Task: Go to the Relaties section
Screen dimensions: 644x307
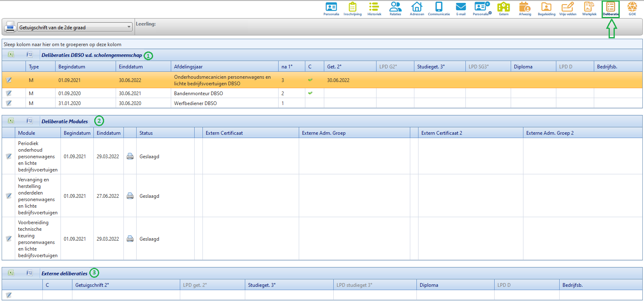Action: [x=395, y=7]
